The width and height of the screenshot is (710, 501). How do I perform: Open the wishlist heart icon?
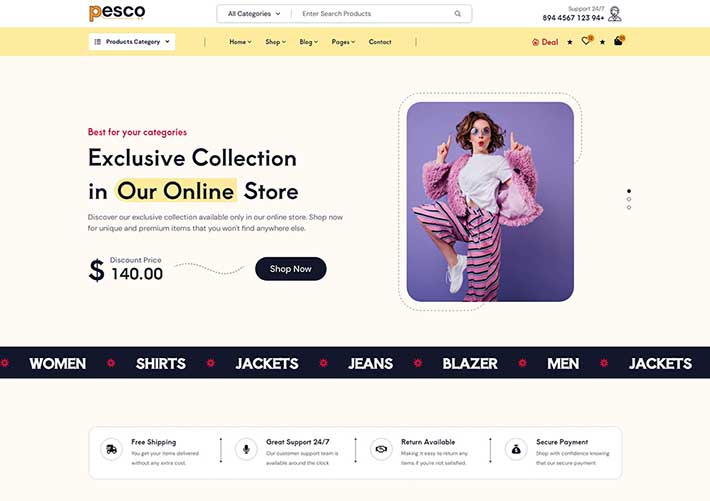click(586, 41)
